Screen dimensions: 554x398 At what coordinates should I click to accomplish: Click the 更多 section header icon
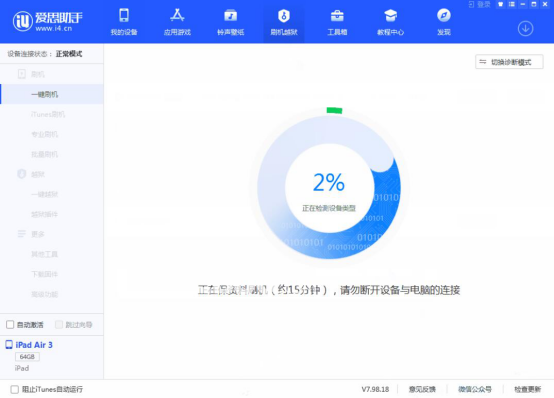point(22,234)
